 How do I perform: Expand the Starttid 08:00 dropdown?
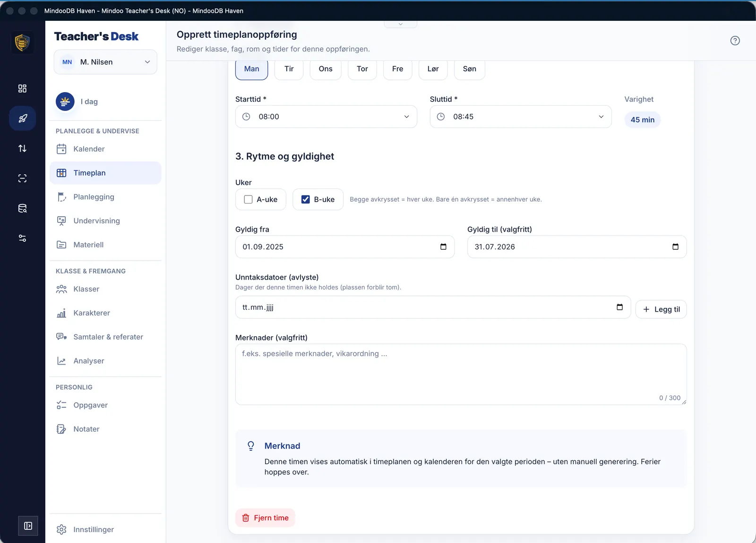[x=326, y=117]
